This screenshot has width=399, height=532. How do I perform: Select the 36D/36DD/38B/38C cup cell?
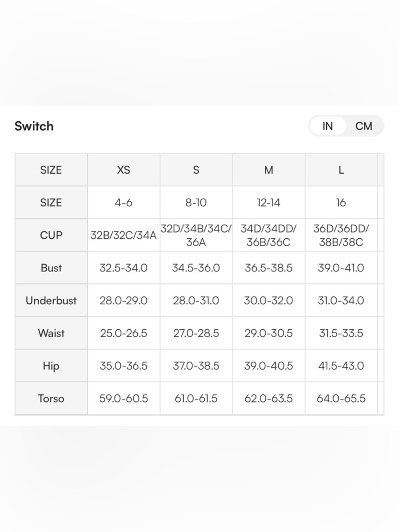[341, 235]
